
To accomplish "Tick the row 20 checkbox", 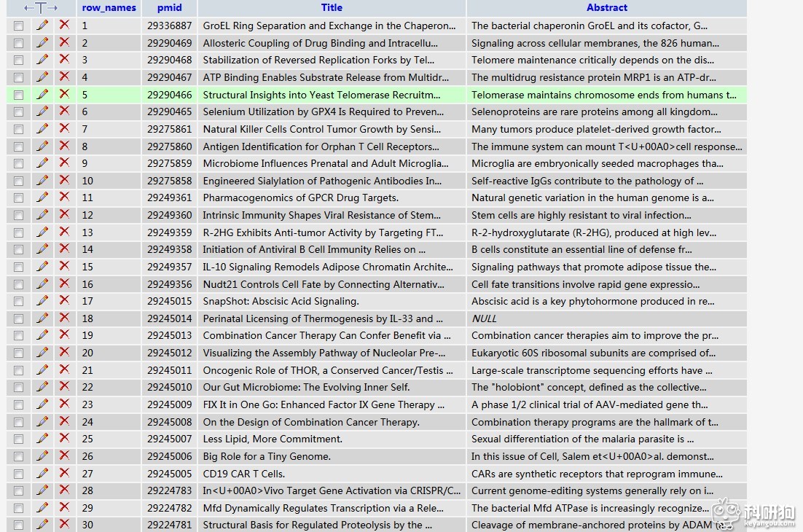I will point(18,353).
